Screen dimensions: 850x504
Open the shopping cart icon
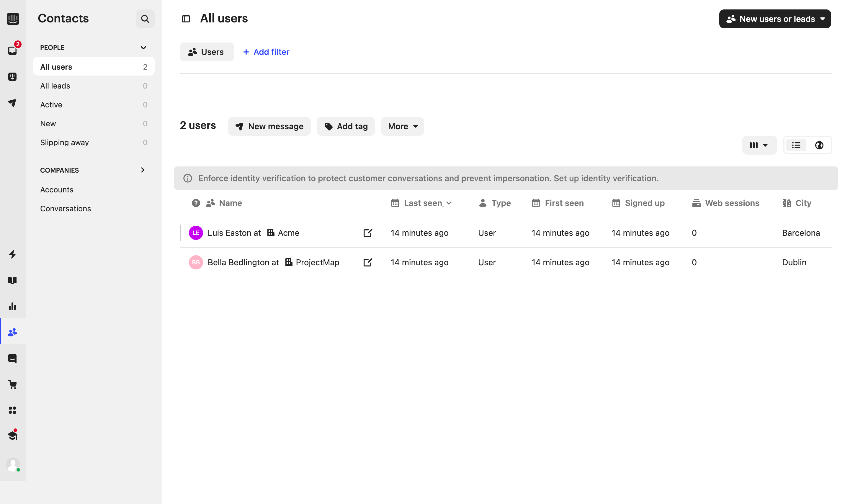point(13,384)
